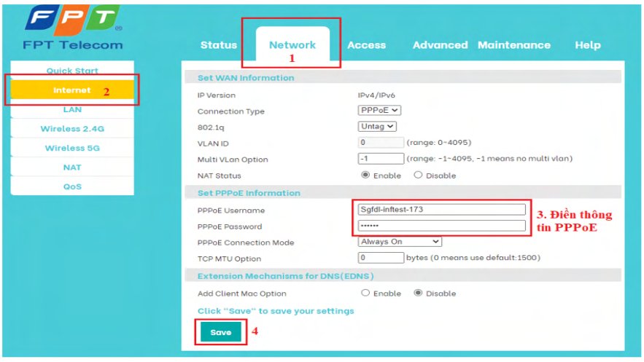Open Wireless 2.4G settings
The image size is (644, 362).
72,129
